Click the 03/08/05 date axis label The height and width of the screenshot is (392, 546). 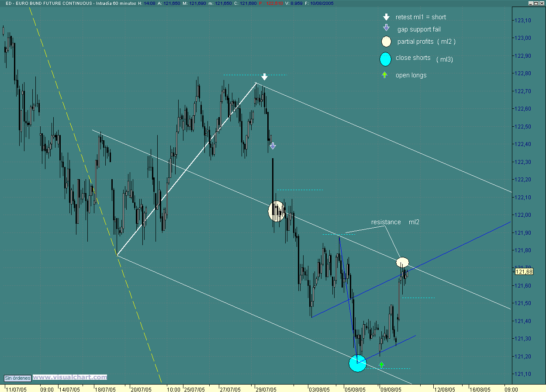[319, 389]
